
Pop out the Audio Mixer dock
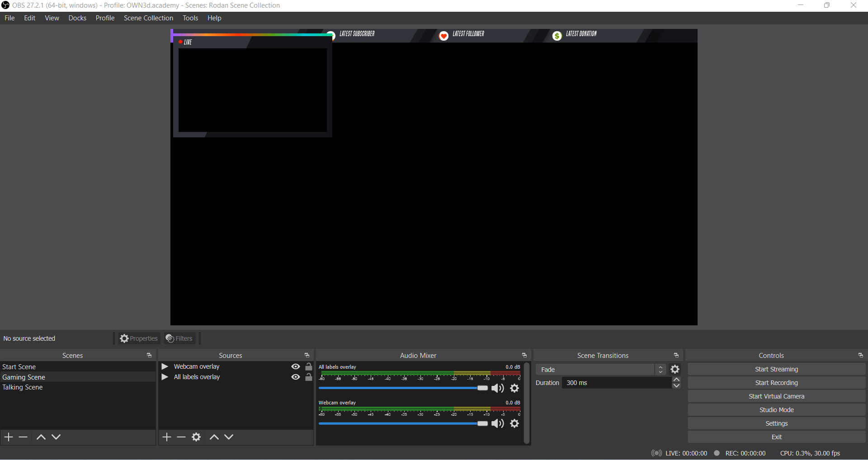click(x=524, y=356)
